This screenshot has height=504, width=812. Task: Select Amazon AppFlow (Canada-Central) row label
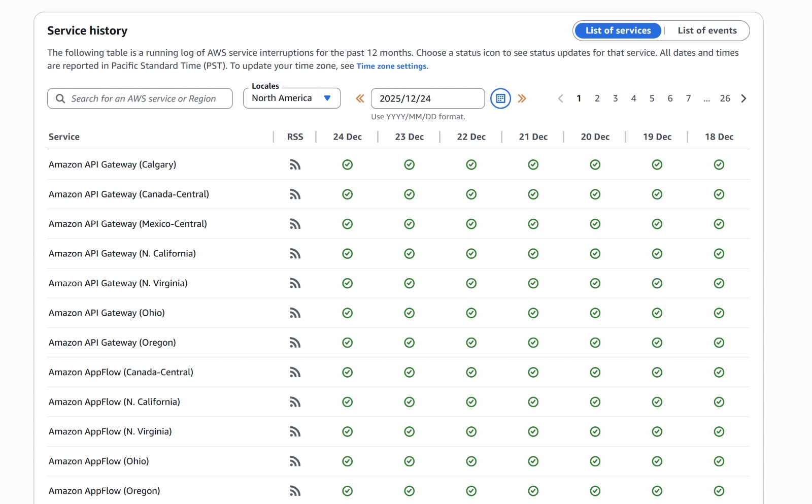pos(121,373)
